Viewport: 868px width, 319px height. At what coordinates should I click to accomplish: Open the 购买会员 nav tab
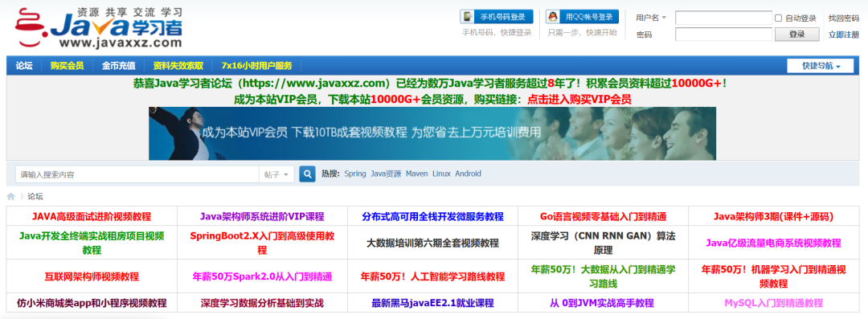click(67, 66)
